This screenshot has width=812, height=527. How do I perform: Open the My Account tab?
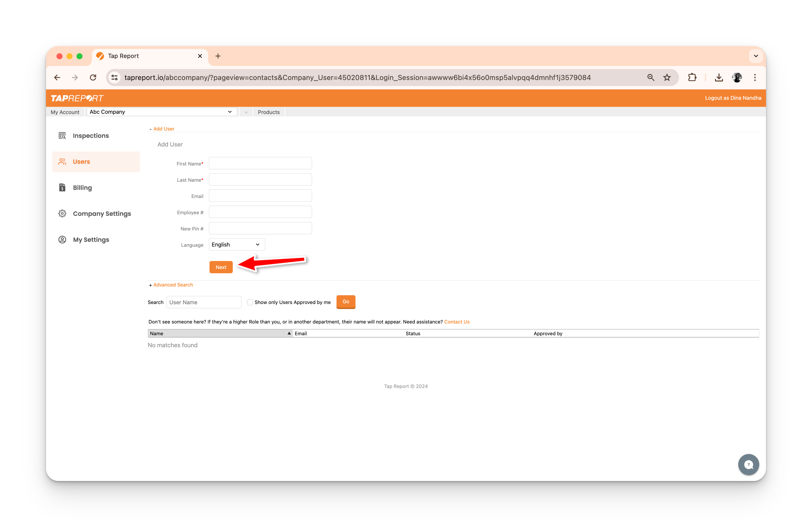65,112
